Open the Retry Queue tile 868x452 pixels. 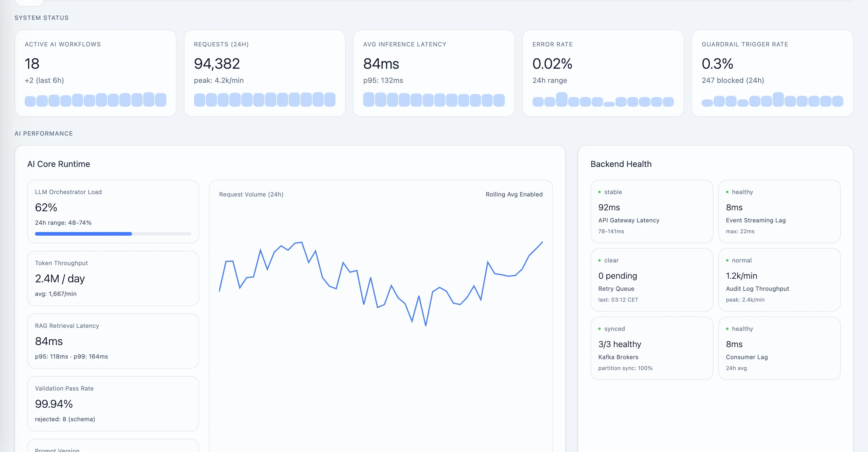tap(651, 280)
